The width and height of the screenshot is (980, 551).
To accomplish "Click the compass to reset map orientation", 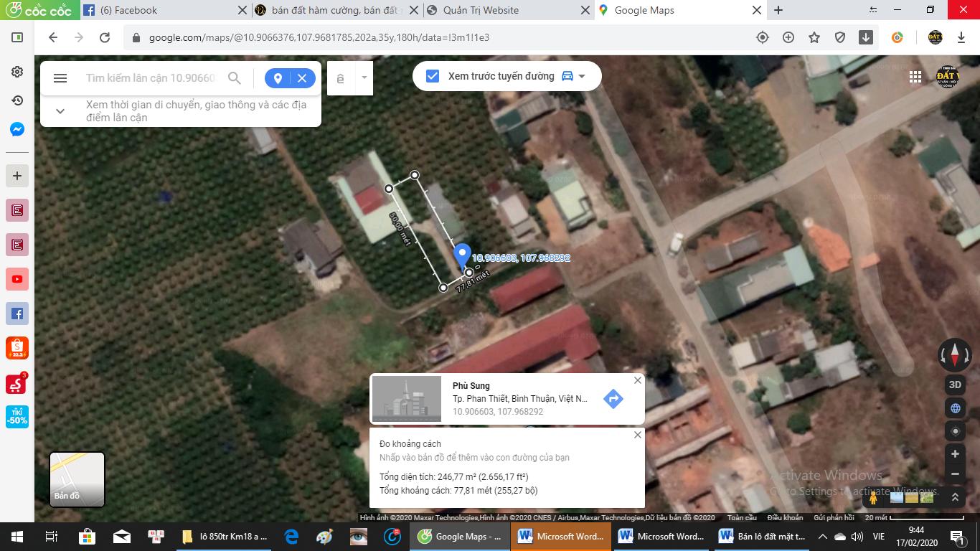I will (x=954, y=354).
